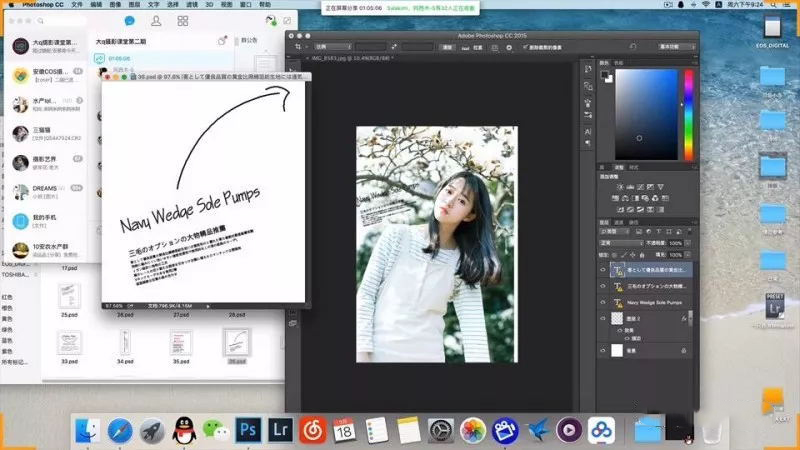Open the crop ratio 比例 dropdown
The height and width of the screenshot is (450, 800).
(x=332, y=47)
